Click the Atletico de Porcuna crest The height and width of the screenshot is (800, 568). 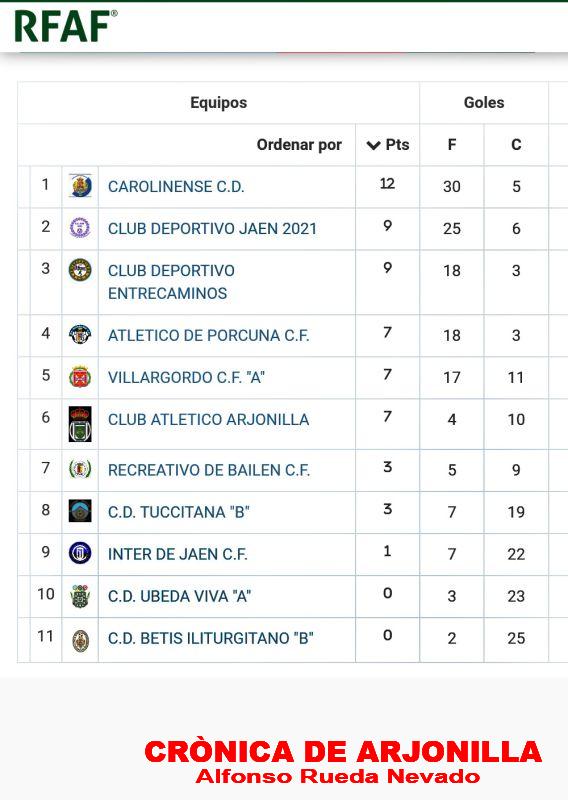(80, 334)
